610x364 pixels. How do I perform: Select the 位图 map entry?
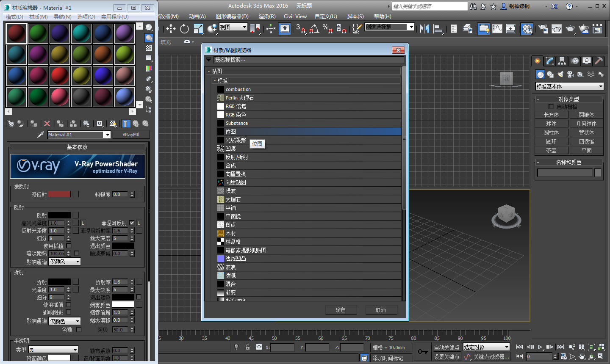(x=309, y=132)
